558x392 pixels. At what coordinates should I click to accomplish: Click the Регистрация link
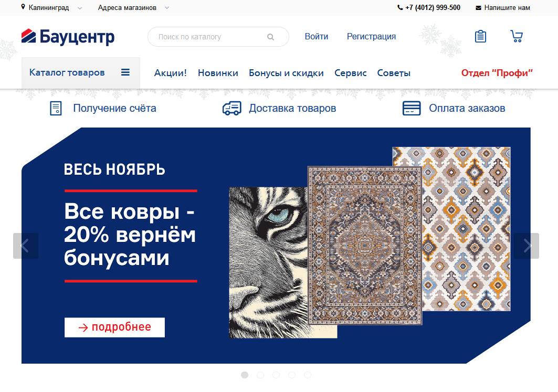click(x=371, y=37)
